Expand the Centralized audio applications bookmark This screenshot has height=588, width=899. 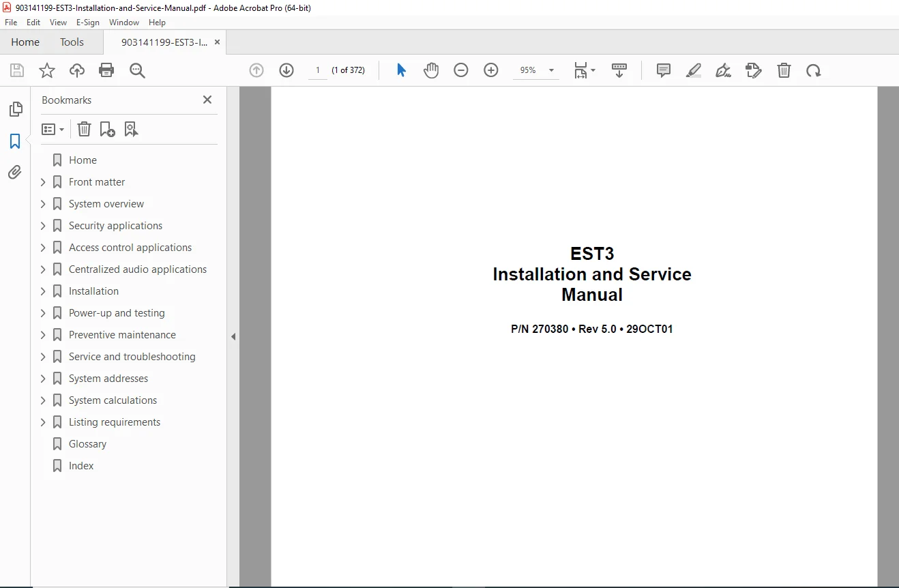tap(43, 269)
